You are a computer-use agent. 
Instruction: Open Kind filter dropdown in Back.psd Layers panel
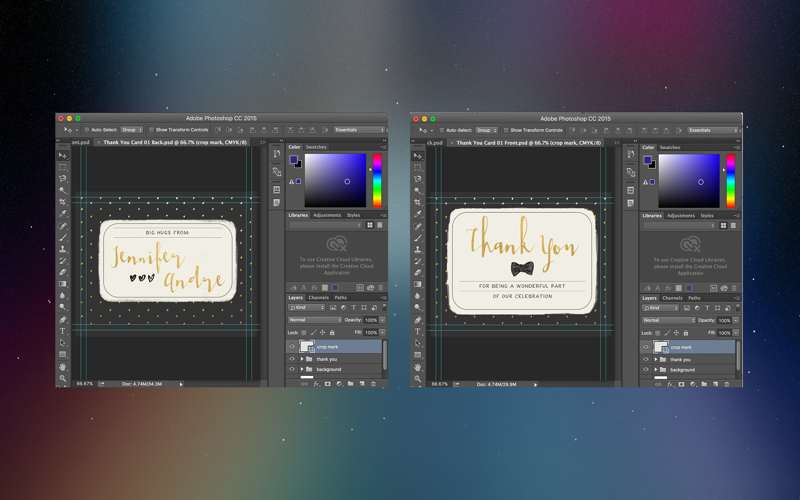tap(307, 307)
